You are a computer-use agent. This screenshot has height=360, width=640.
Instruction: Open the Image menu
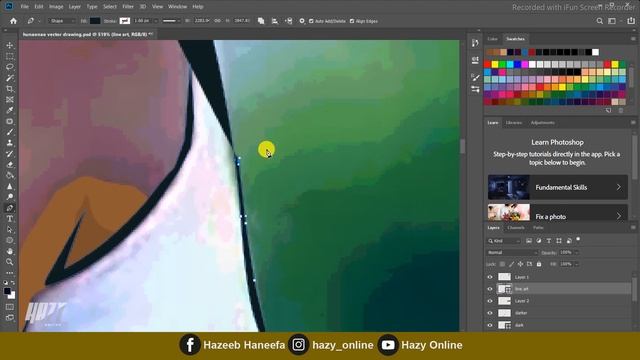(x=56, y=7)
